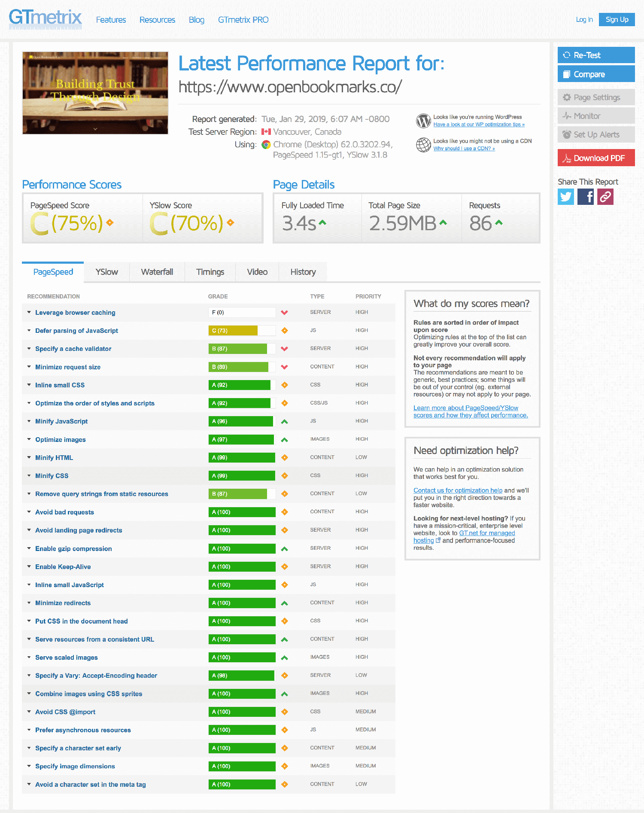Click the WordPress logo icon

423,121
